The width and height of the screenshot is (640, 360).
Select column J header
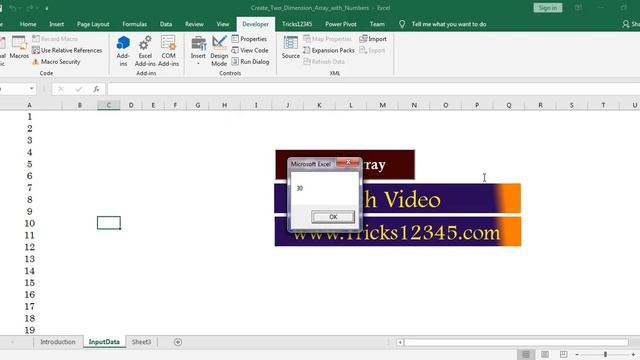point(287,105)
